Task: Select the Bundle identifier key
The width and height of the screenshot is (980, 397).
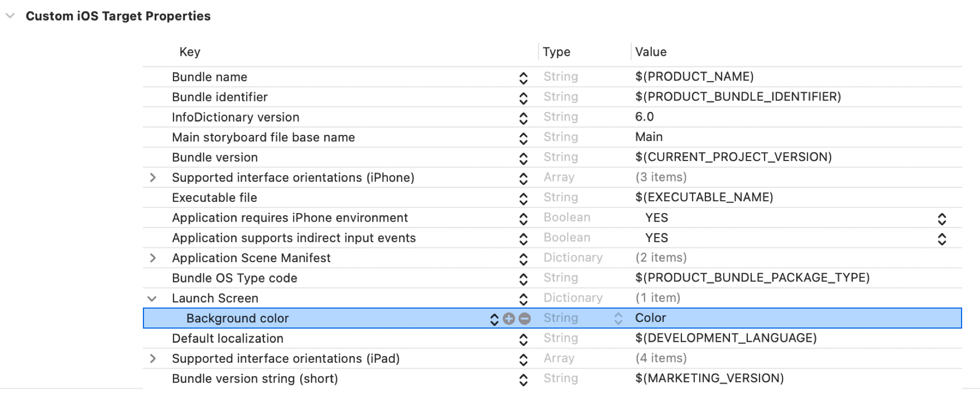Action: click(x=219, y=97)
